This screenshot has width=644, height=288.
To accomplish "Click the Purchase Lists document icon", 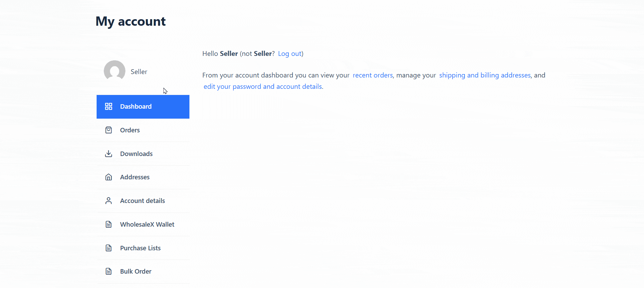I will [x=109, y=248].
